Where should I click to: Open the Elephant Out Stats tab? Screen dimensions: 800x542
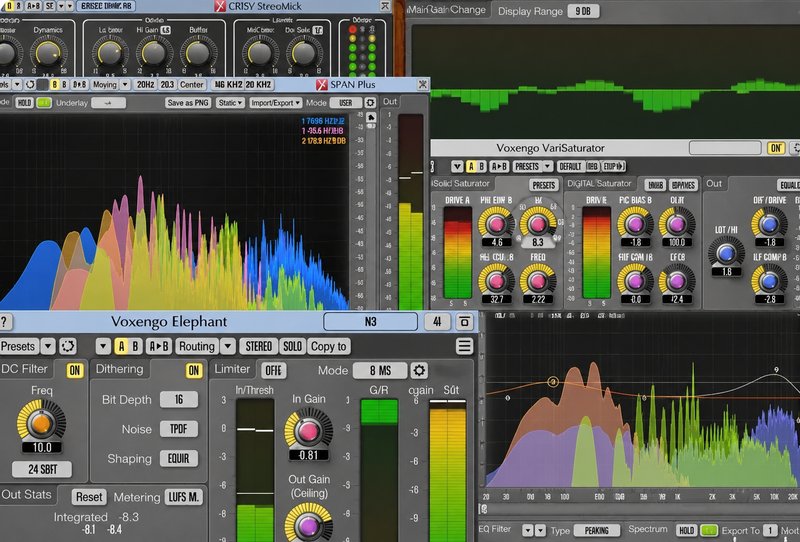pos(27,494)
